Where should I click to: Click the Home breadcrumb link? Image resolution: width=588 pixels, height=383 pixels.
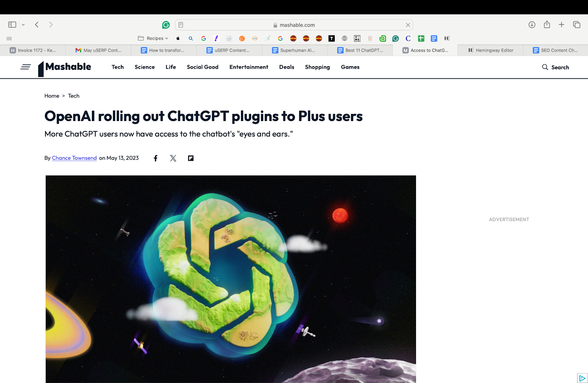pos(52,96)
